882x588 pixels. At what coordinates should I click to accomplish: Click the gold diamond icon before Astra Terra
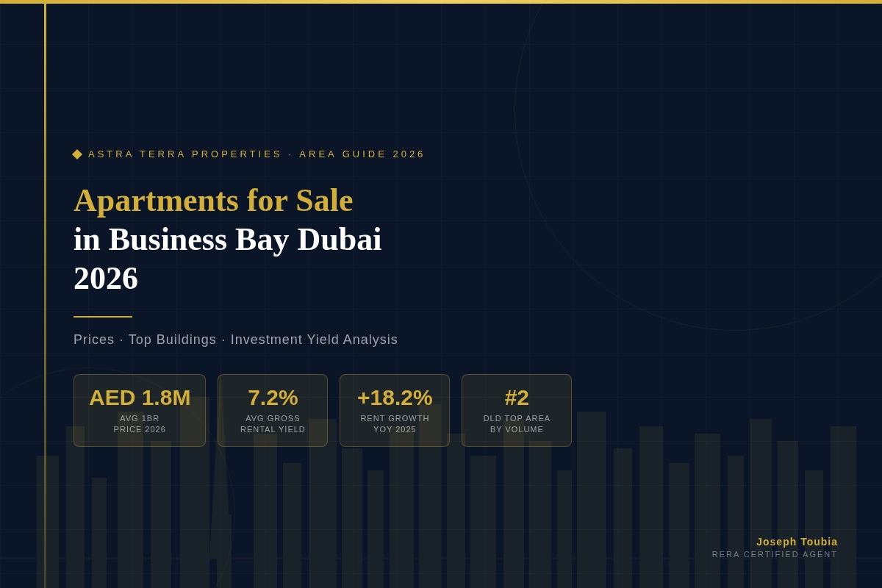(77, 154)
